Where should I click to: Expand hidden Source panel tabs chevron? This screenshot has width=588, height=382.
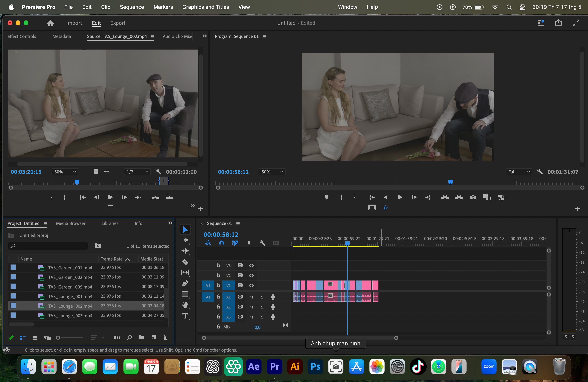tap(205, 36)
